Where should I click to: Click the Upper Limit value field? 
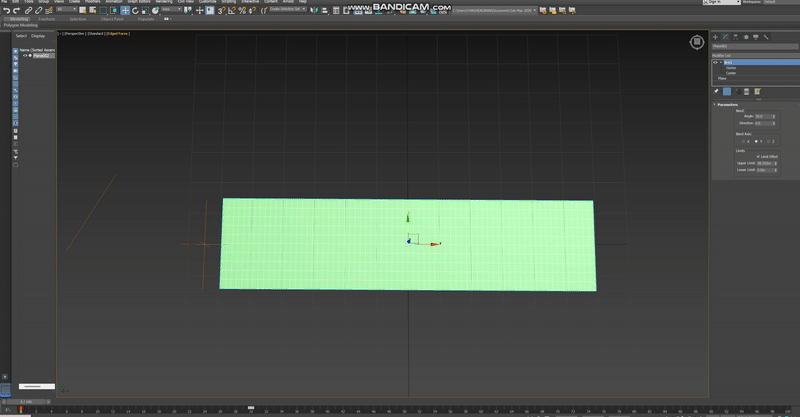point(765,163)
